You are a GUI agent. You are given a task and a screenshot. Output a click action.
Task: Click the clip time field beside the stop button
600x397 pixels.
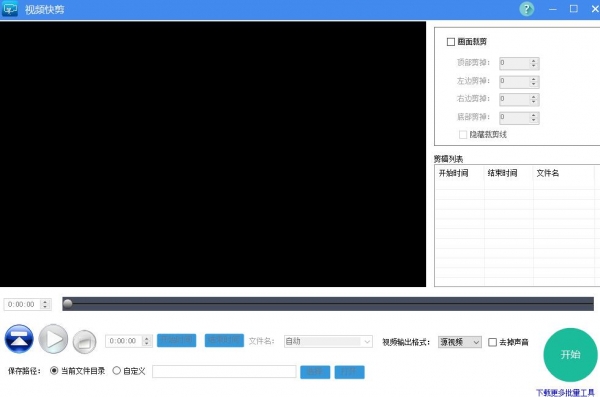(x=124, y=341)
